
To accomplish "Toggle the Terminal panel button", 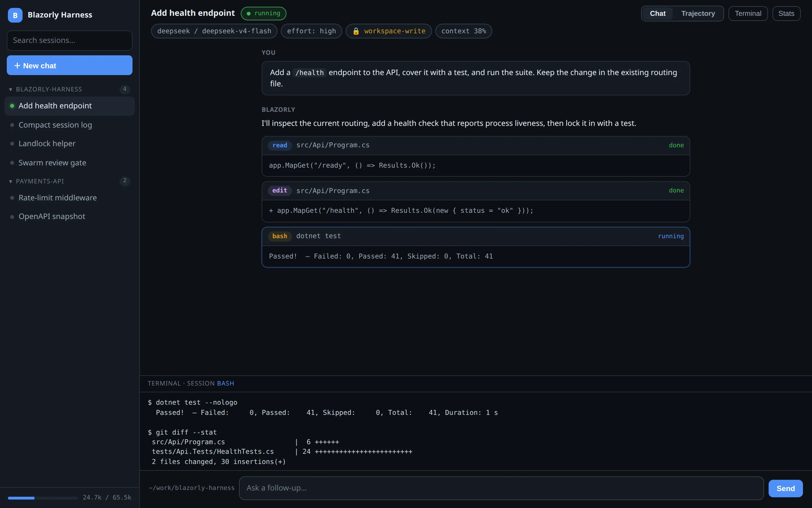I will (748, 14).
